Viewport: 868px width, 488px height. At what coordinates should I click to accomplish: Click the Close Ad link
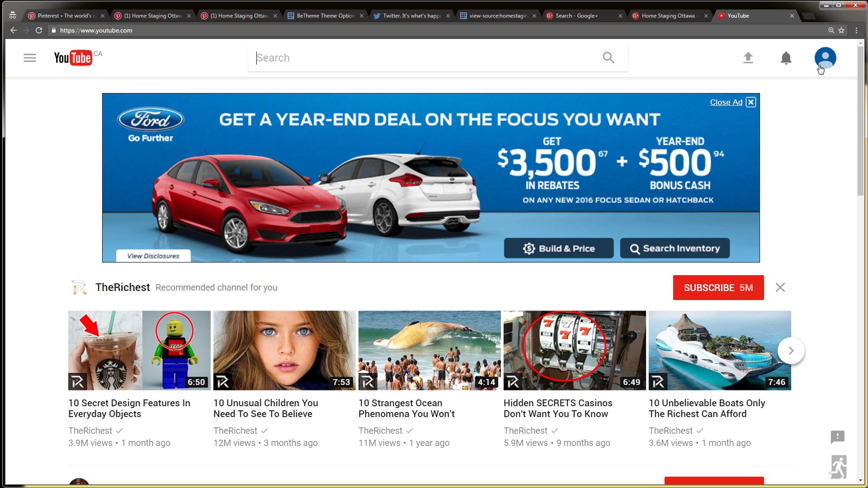(x=726, y=102)
